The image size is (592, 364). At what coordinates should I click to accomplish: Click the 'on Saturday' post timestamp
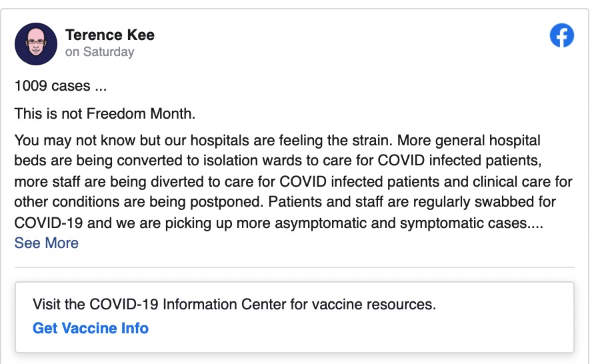pos(100,52)
